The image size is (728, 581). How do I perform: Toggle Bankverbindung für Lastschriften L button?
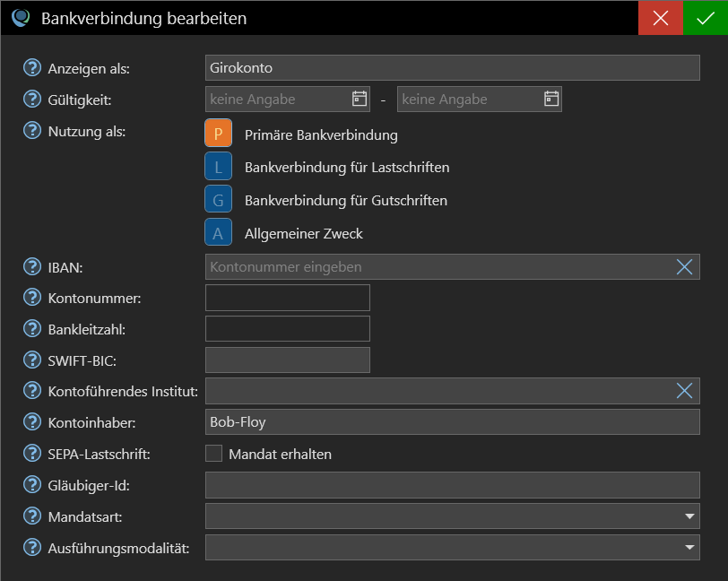point(218,166)
